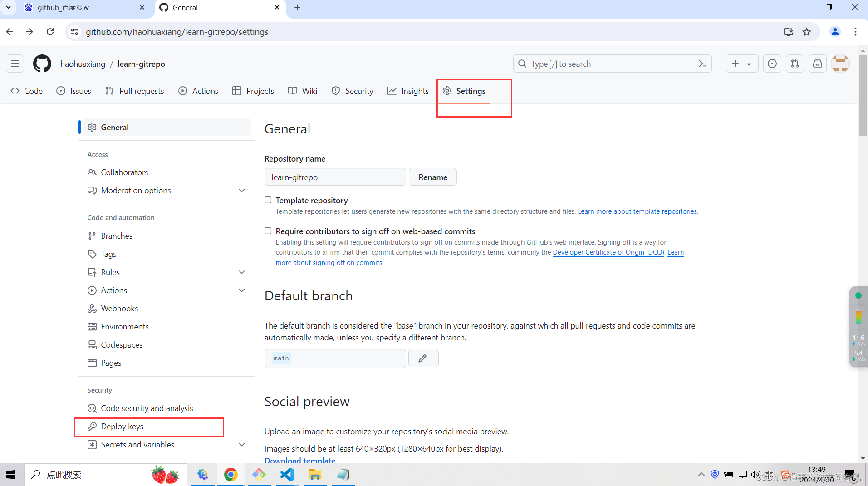Image resolution: width=868 pixels, height=486 pixels.
Task: Open the Actions repository tab
Action: pos(199,91)
